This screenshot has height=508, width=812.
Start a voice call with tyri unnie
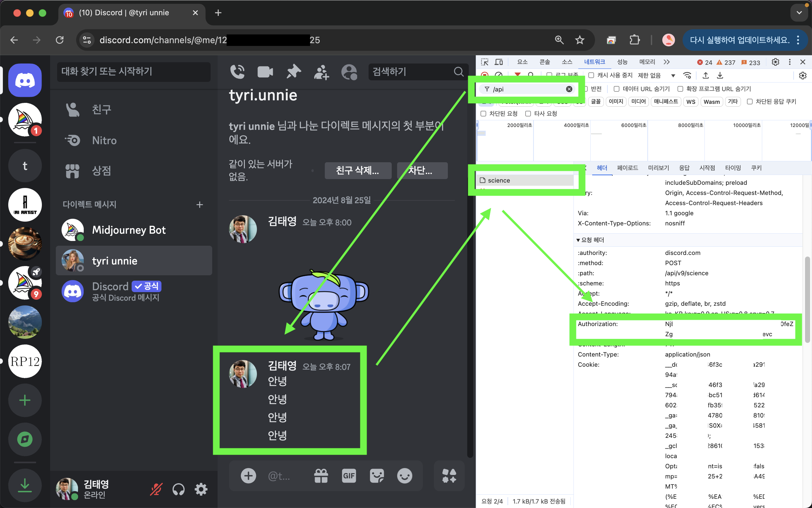(x=238, y=71)
